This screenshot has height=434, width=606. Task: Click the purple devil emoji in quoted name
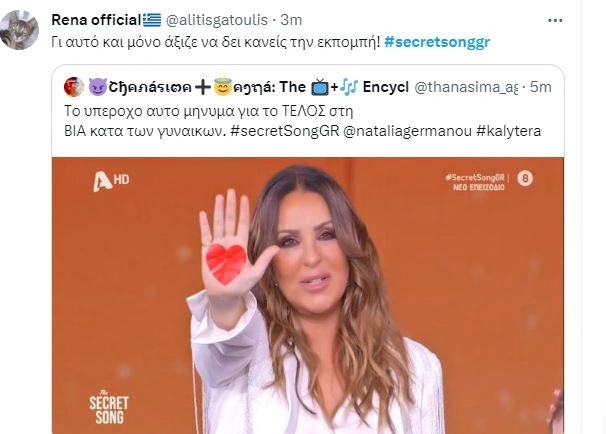tap(98, 87)
